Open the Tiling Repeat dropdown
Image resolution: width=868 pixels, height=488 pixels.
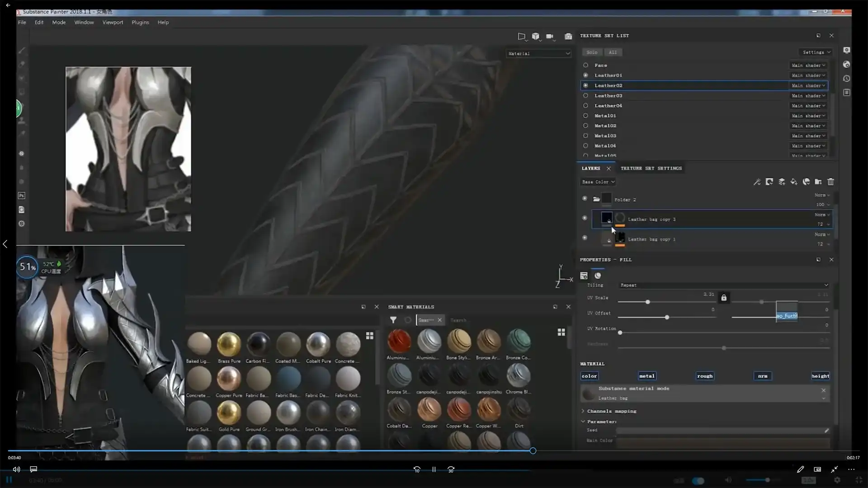point(723,285)
